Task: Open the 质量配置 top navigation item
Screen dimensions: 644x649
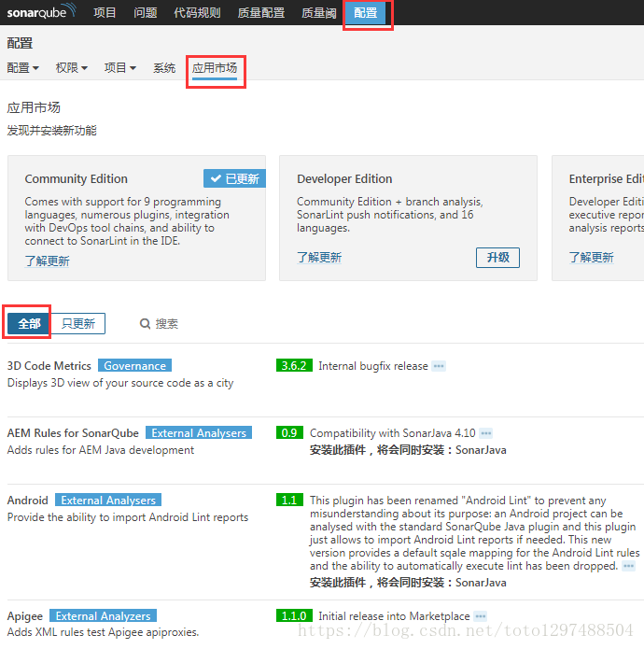Action: tap(261, 12)
